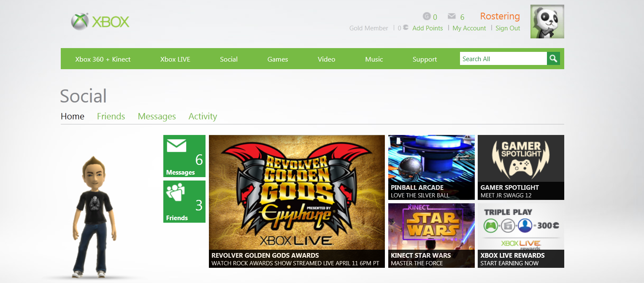This screenshot has width=644, height=283.
Task: Switch to the Home tab
Action: (73, 116)
